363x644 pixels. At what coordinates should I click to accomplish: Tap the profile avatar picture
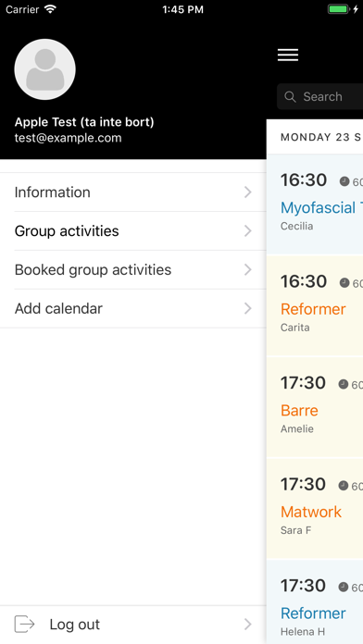44,69
